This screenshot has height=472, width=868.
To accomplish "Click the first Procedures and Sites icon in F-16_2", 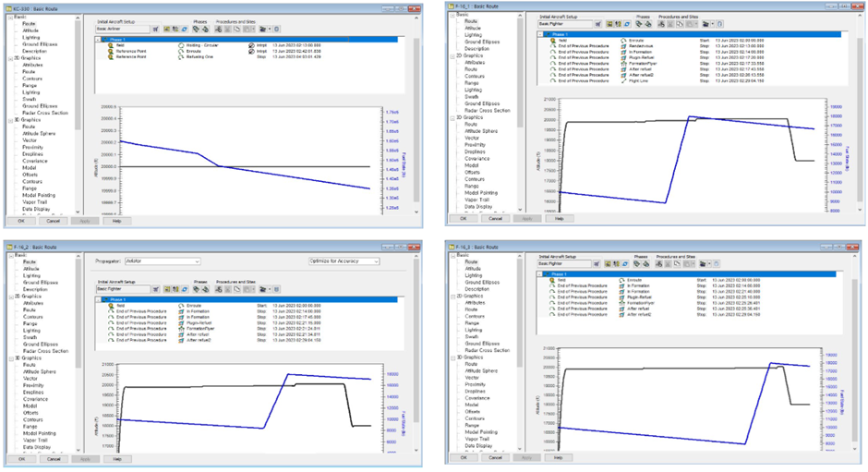I will pos(219,289).
